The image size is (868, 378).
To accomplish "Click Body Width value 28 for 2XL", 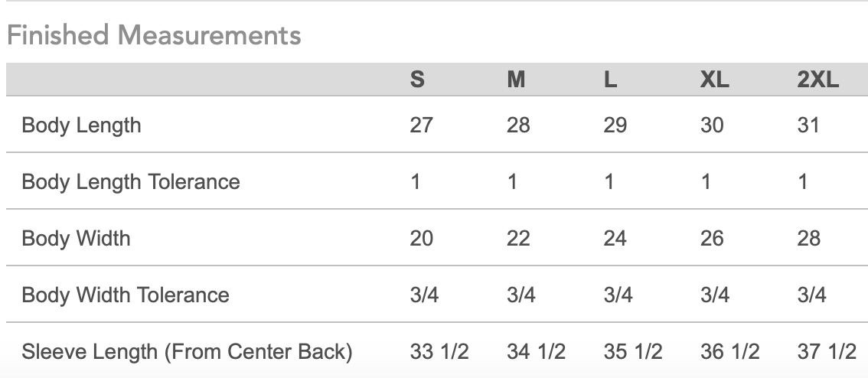I will coord(809,238).
